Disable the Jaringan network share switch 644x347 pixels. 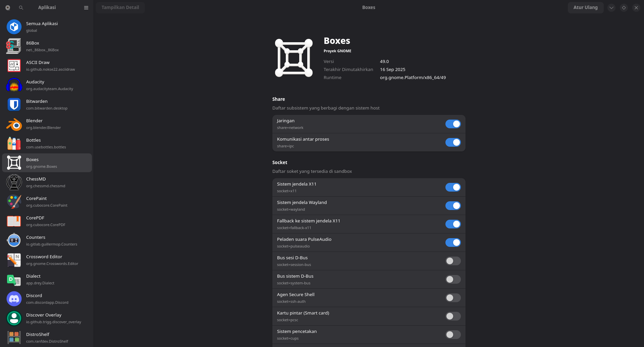[453, 124]
